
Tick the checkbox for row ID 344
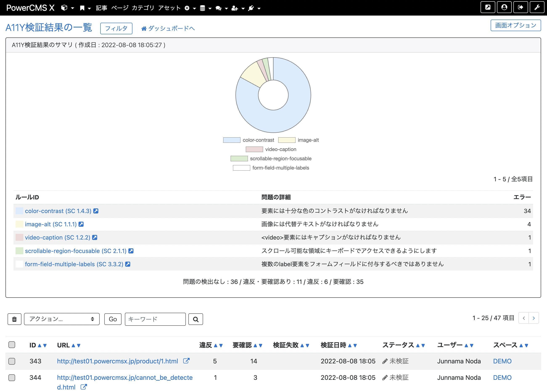12,377
